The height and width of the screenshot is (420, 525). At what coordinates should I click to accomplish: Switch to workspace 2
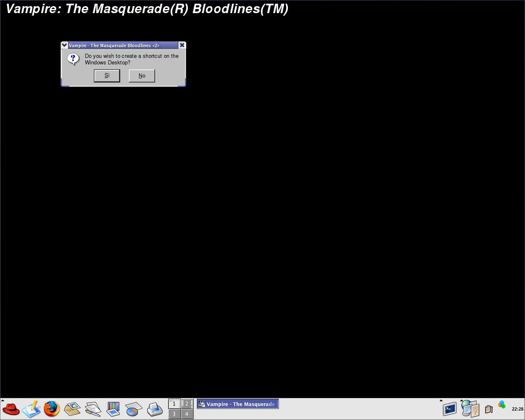(x=187, y=404)
